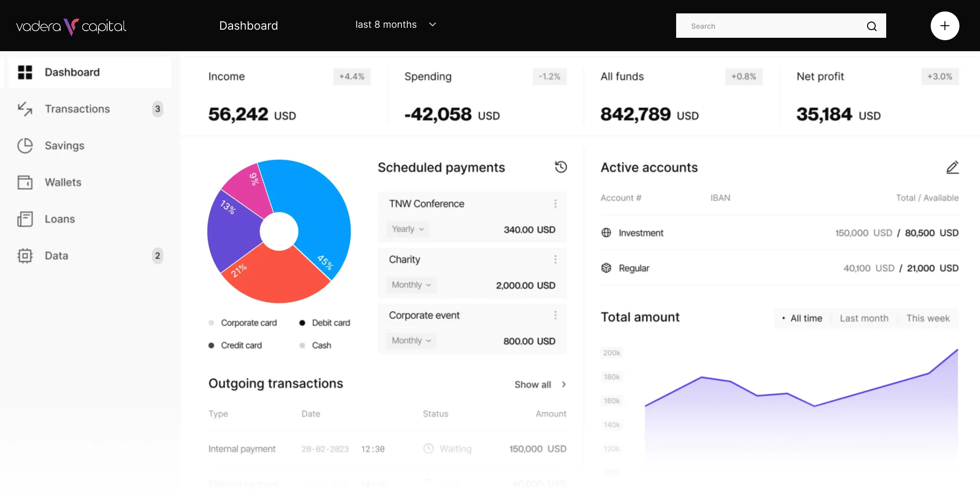Screen dimensions: 980x498
Task: Click the scheduled payments history icon
Action: 560,167
